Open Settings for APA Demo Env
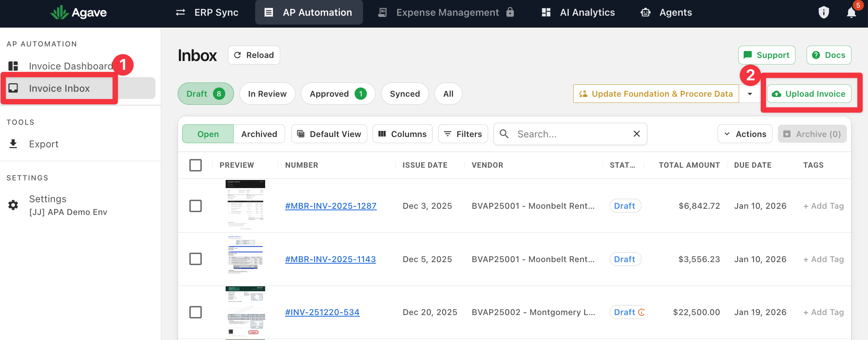The image size is (868, 340). click(68, 205)
